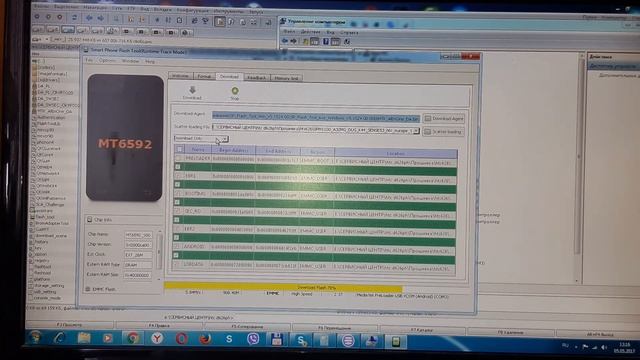The image size is (640, 360).
Task: Open the Help menu in Flash Tool
Action: (x=150, y=61)
